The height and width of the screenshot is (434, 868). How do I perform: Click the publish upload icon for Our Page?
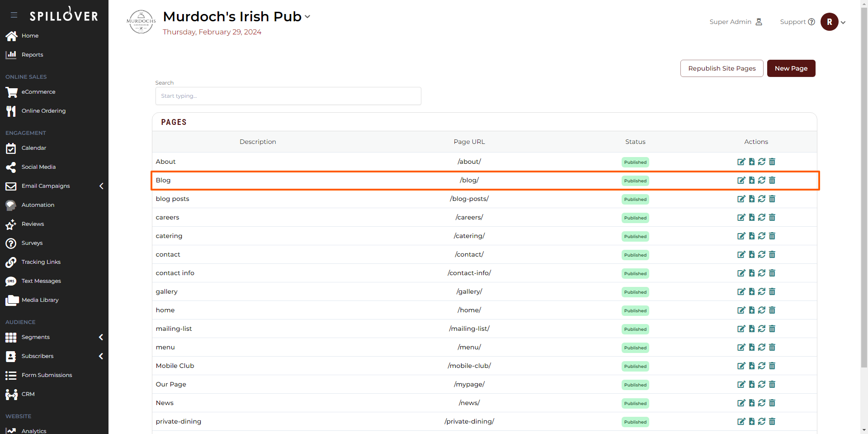[751, 384]
